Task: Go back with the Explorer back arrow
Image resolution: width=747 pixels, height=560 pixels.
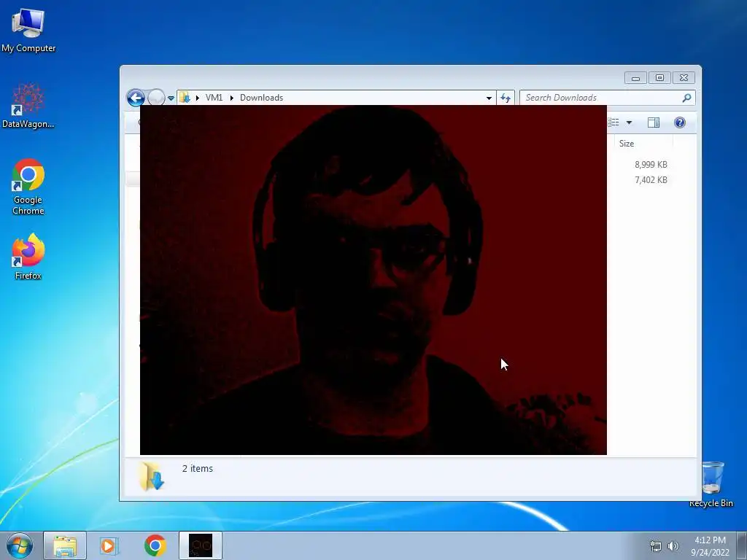Action: click(136, 98)
